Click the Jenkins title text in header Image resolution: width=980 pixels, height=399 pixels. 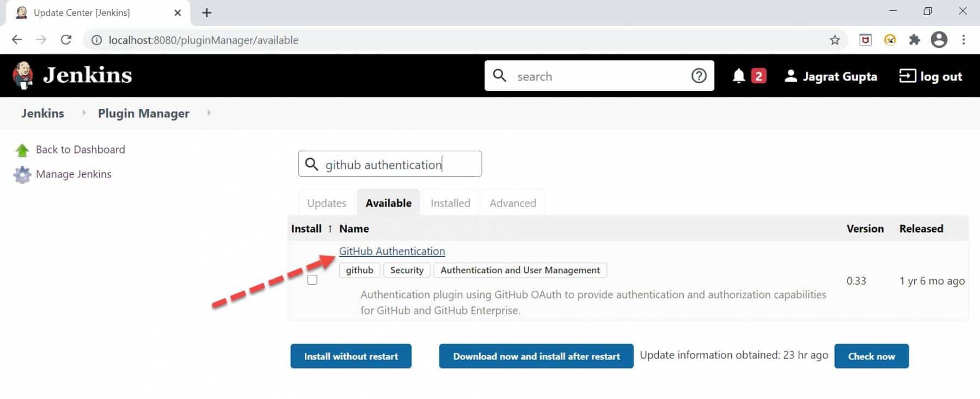click(87, 75)
